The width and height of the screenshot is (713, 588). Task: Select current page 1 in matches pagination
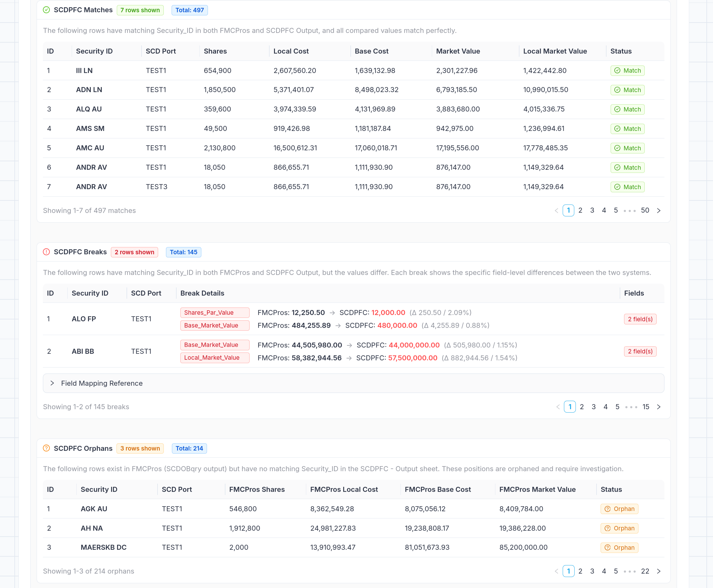click(x=568, y=210)
